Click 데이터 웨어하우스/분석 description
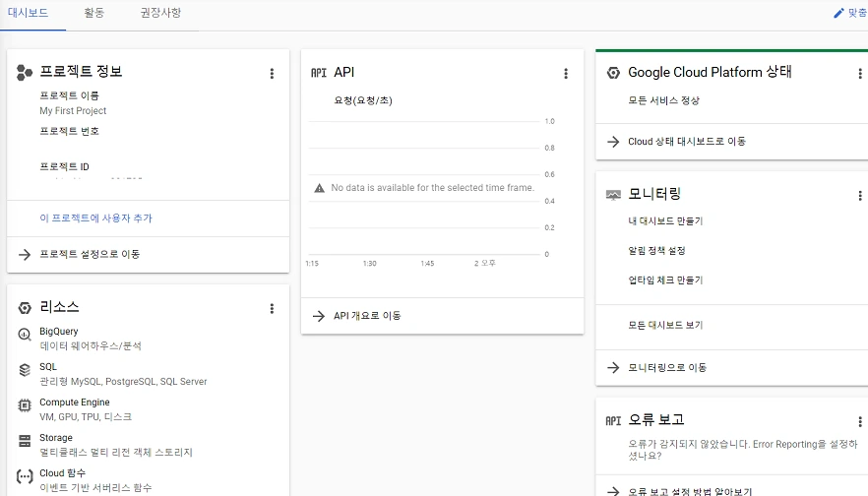The image size is (868, 496). click(x=91, y=346)
